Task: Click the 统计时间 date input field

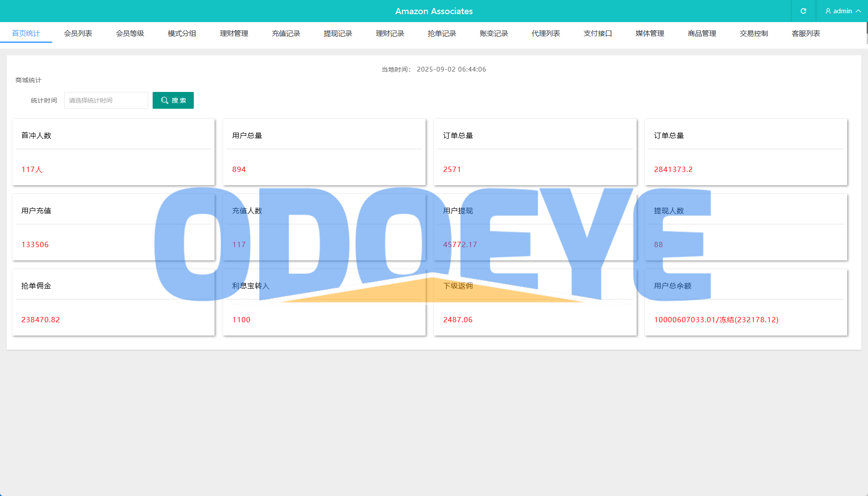Action: [x=106, y=100]
